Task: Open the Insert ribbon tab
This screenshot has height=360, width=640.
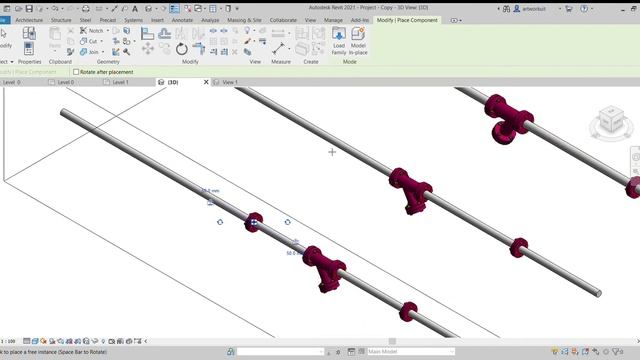Action: [x=157, y=20]
